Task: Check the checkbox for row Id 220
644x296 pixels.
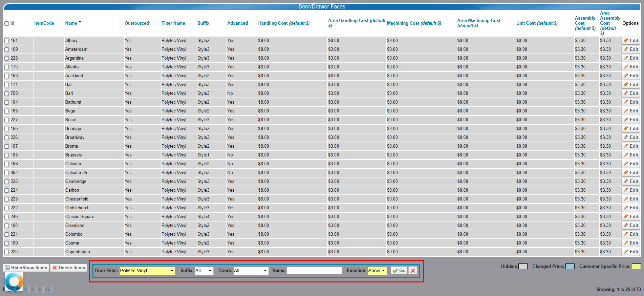Action: pyautogui.click(x=6, y=252)
